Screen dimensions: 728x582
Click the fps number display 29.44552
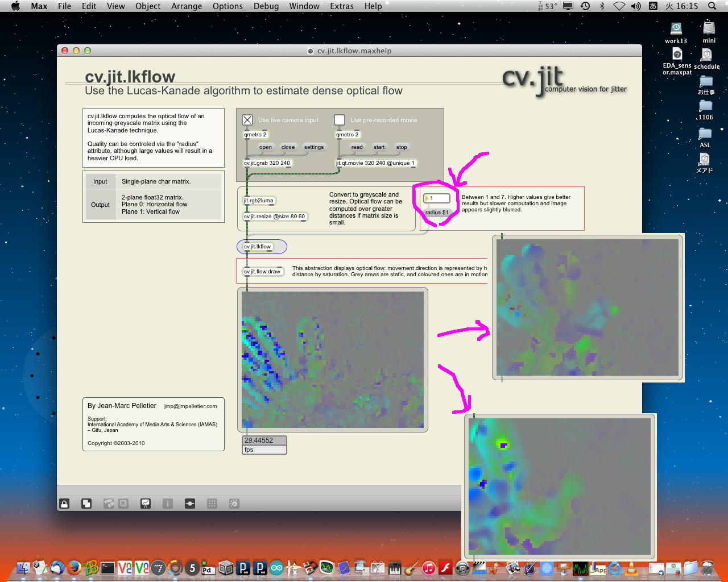point(264,440)
